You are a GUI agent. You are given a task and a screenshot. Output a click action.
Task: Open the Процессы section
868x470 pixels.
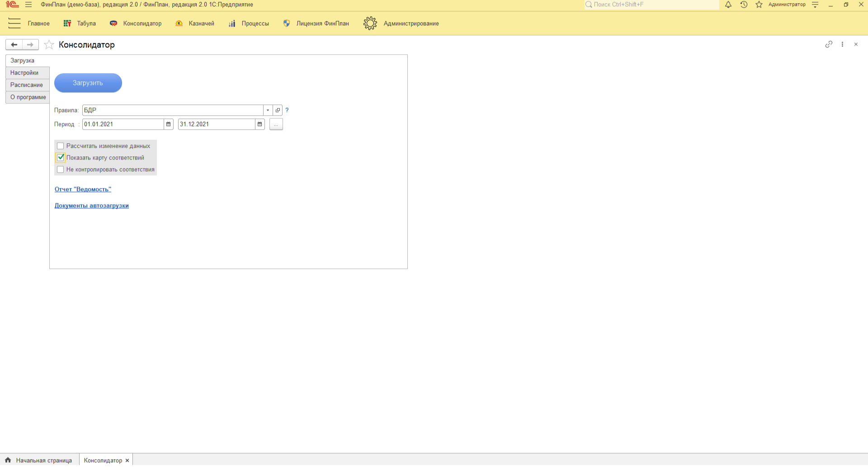pyautogui.click(x=255, y=23)
